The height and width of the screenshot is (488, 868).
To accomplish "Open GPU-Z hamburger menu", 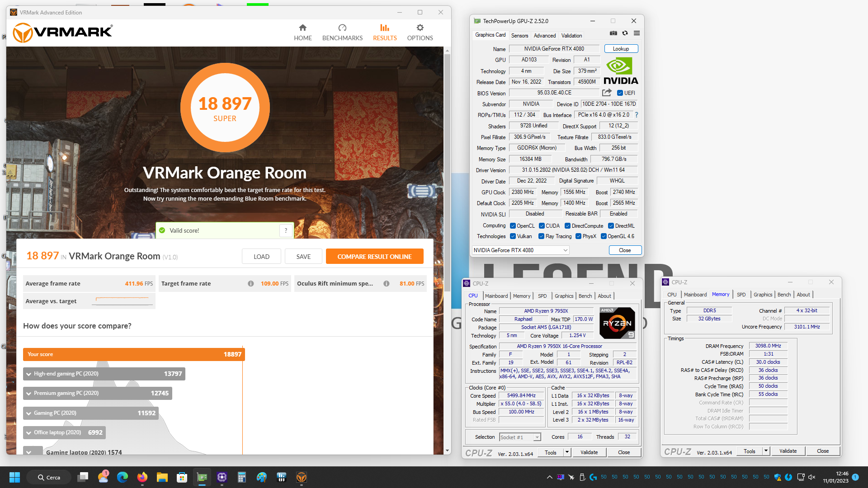I will [x=637, y=33].
